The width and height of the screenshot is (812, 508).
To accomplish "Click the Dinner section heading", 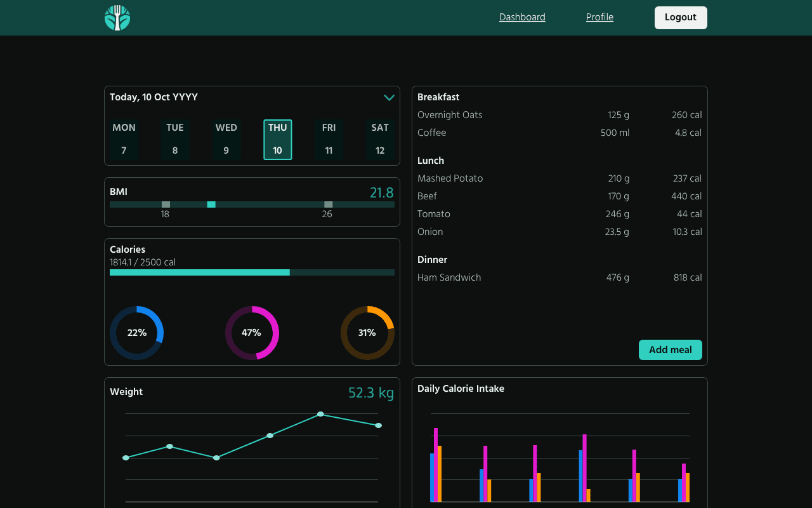I will point(432,260).
